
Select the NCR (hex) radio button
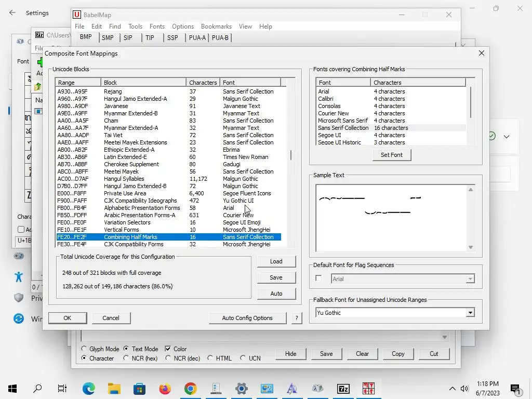pyautogui.click(x=126, y=358)
